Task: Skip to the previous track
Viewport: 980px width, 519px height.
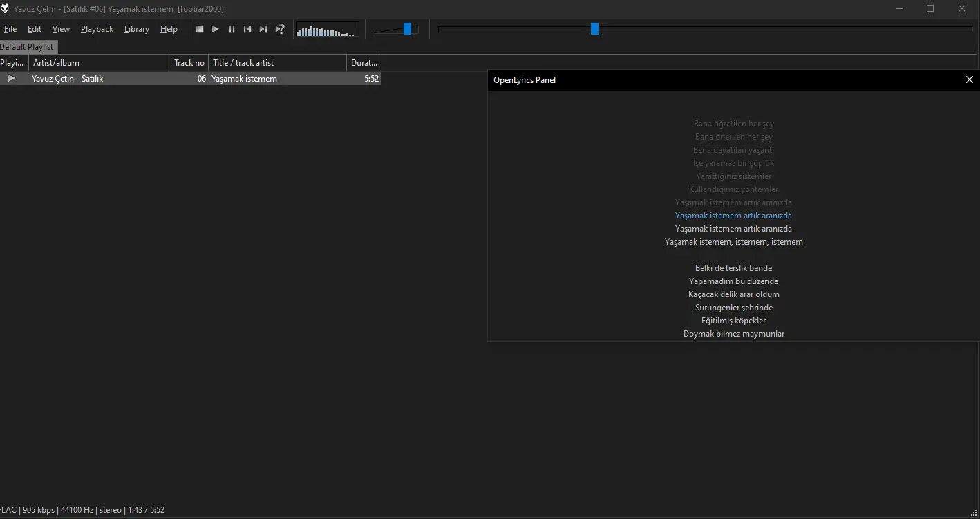Action: 247,29
